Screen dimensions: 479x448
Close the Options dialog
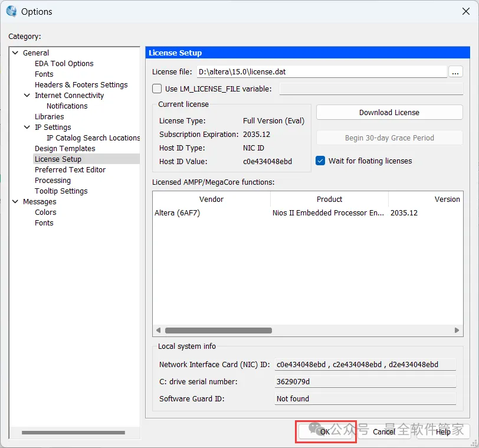point(466,12)
